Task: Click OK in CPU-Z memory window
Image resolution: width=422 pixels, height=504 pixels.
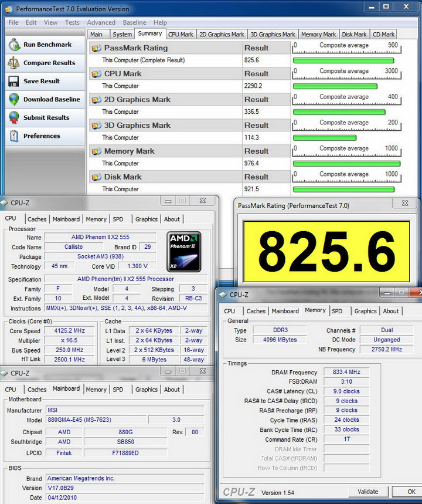Action: click(408, 492)
